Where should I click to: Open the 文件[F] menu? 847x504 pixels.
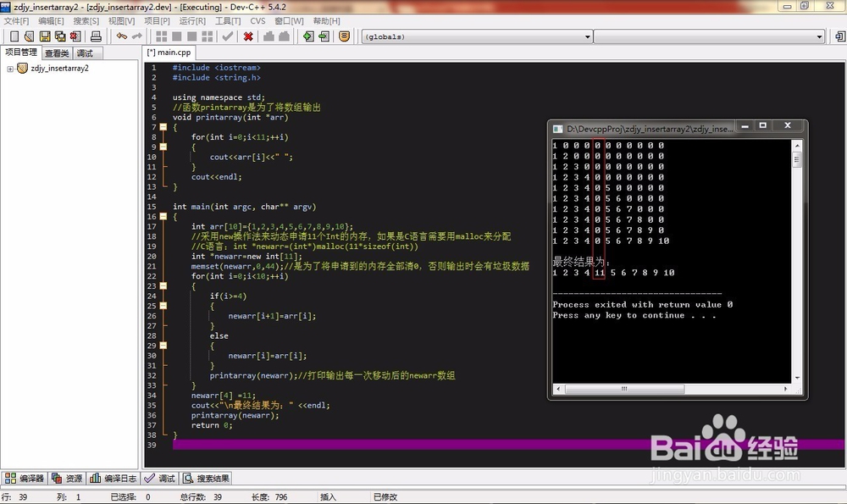[17, 21]
